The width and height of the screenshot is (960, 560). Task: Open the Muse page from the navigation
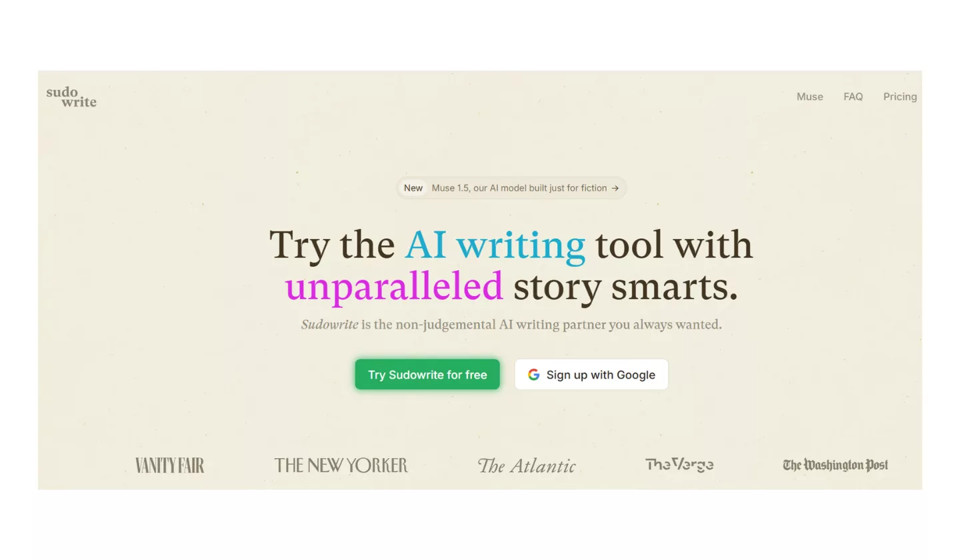coord(809,97)
